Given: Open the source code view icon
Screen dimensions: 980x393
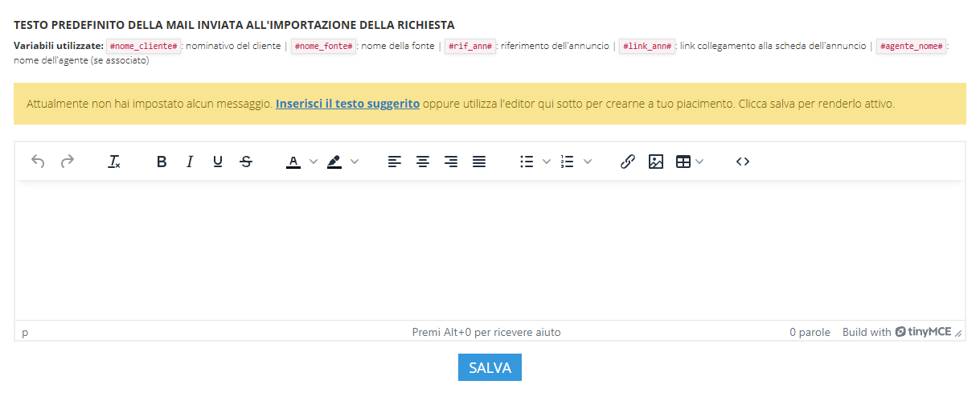Looking at the screenshot, I should click(x=743, y=162).
